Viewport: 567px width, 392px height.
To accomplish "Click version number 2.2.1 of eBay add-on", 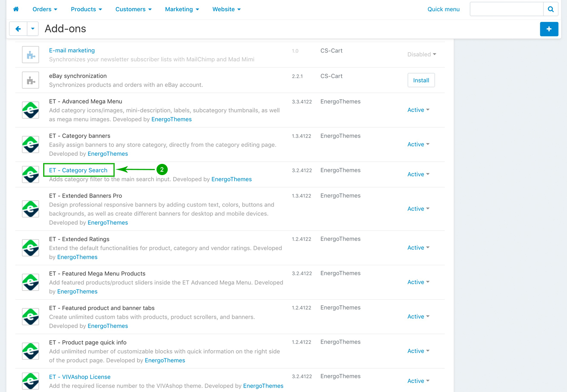I will tap(297, 76).
